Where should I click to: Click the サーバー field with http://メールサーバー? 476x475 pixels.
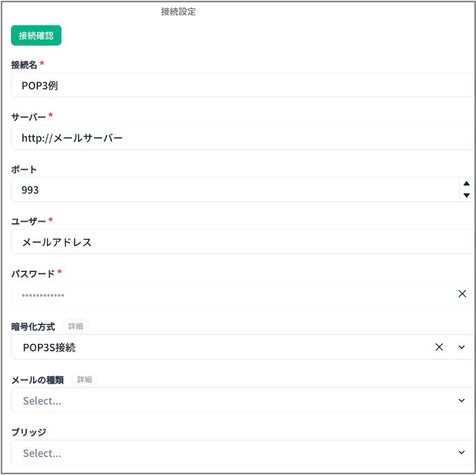click(235, 137)
